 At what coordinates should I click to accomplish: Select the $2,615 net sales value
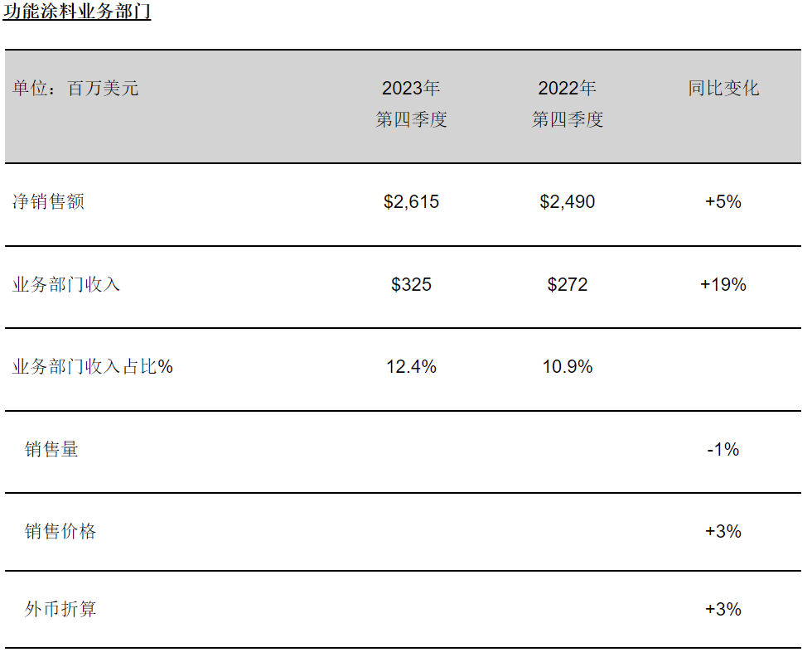411,201
